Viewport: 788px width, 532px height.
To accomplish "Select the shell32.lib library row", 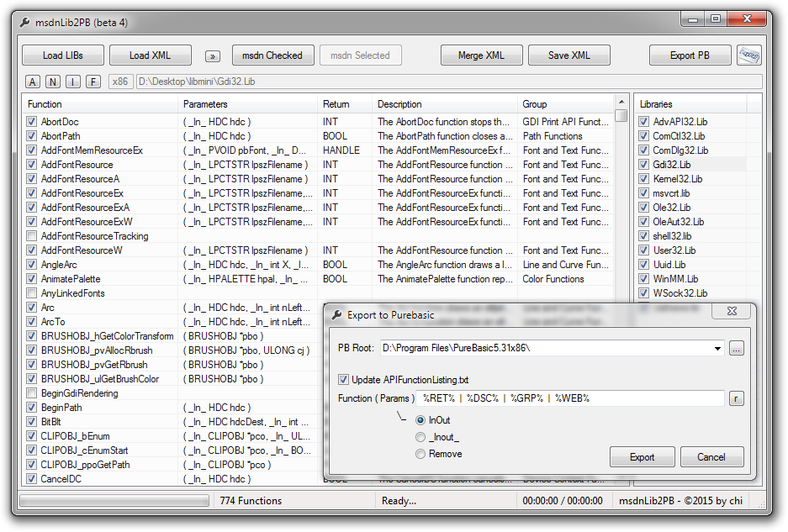I will coord(692,236).
